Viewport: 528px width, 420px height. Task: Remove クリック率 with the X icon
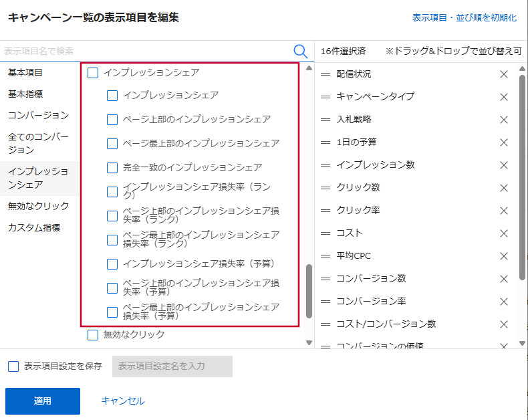point(504,211)
